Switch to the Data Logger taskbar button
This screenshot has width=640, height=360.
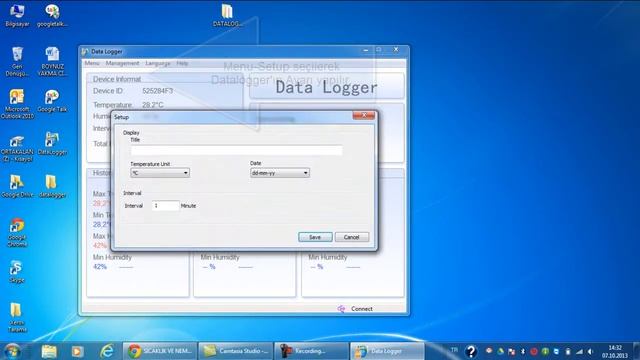pyautogui.click(x=387, y=351)
